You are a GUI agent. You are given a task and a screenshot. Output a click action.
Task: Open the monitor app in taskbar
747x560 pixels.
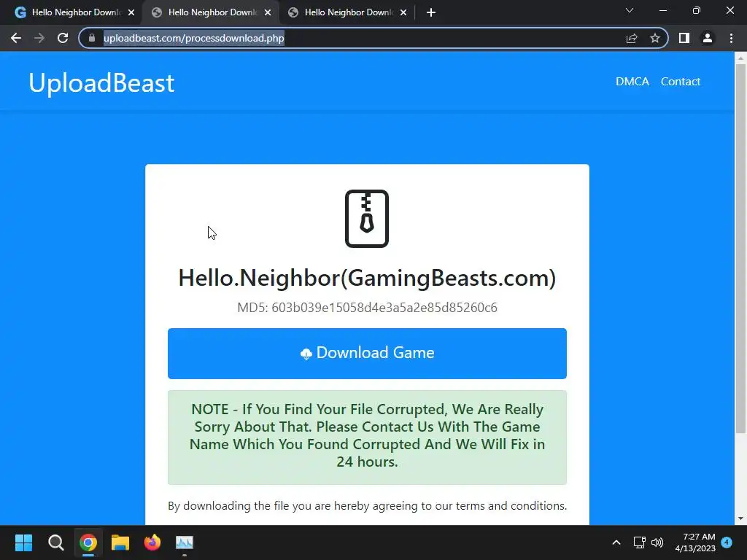pyautogui.click(x=185, y=542)
